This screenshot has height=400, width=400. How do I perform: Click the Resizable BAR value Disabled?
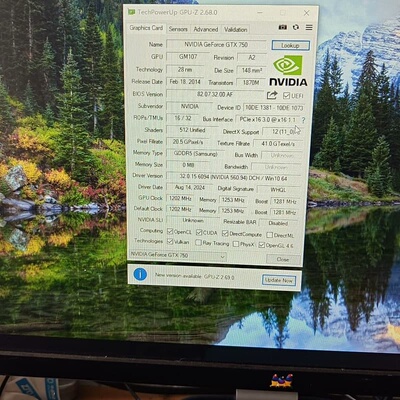click(x=278, y=223)
